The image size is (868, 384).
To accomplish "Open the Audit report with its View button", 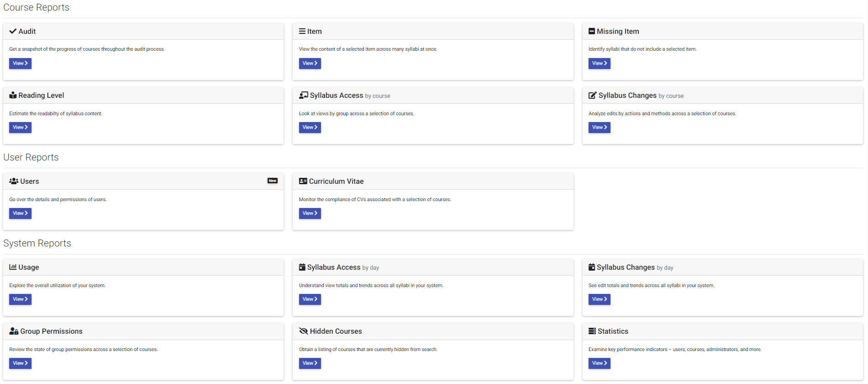I will click(20, 64).
